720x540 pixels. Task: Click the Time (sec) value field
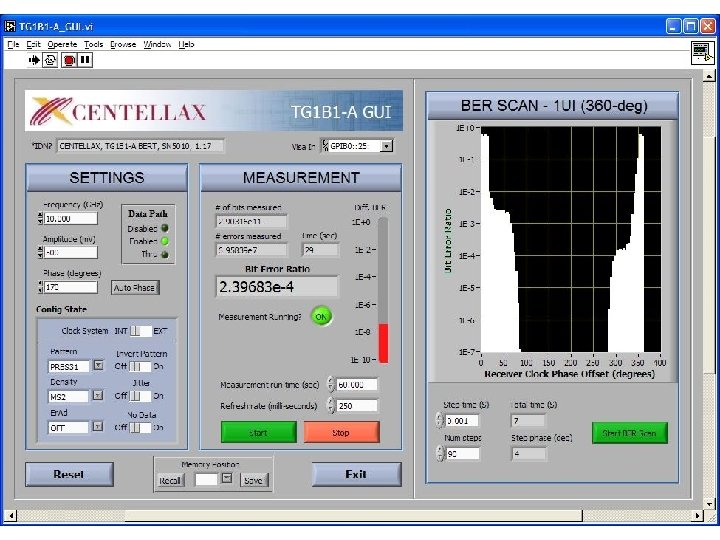pos(321,250)
